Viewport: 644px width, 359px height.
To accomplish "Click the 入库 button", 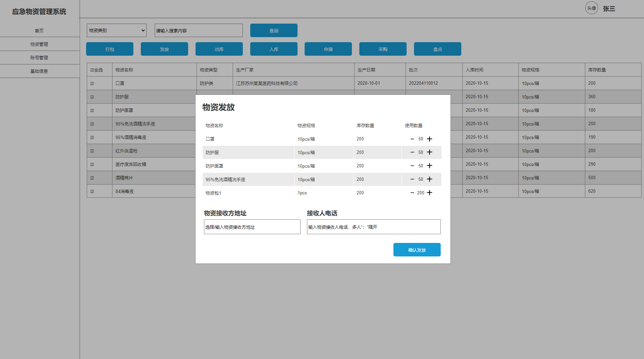I will (274, 49).
